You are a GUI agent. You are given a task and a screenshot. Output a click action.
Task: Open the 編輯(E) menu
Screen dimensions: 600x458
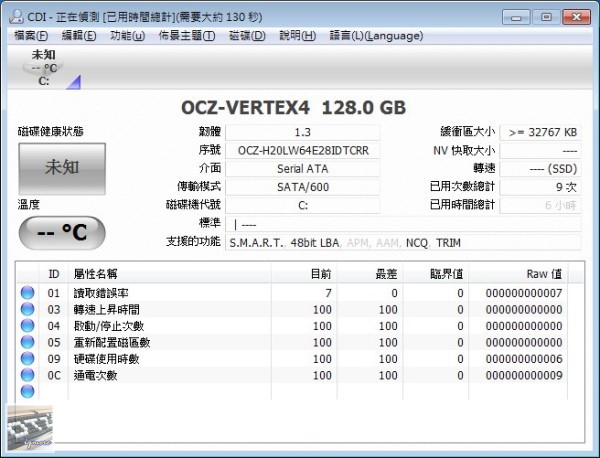(79, 36)
